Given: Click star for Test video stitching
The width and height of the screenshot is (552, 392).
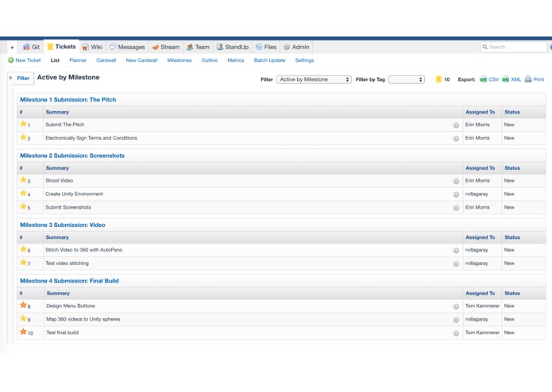Looking at the screenshot, I should coord(23,263).
